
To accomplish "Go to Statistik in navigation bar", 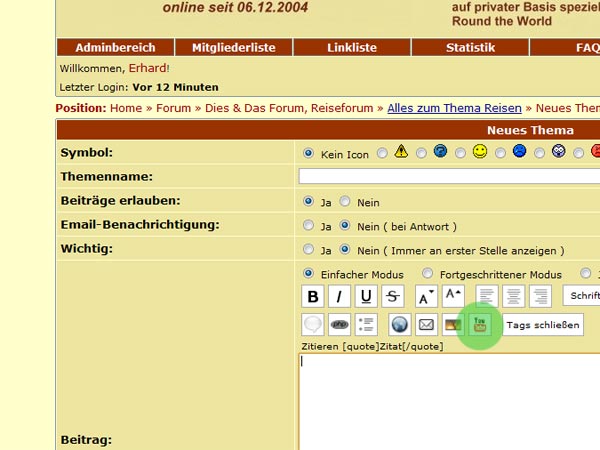I will [470, 47].
